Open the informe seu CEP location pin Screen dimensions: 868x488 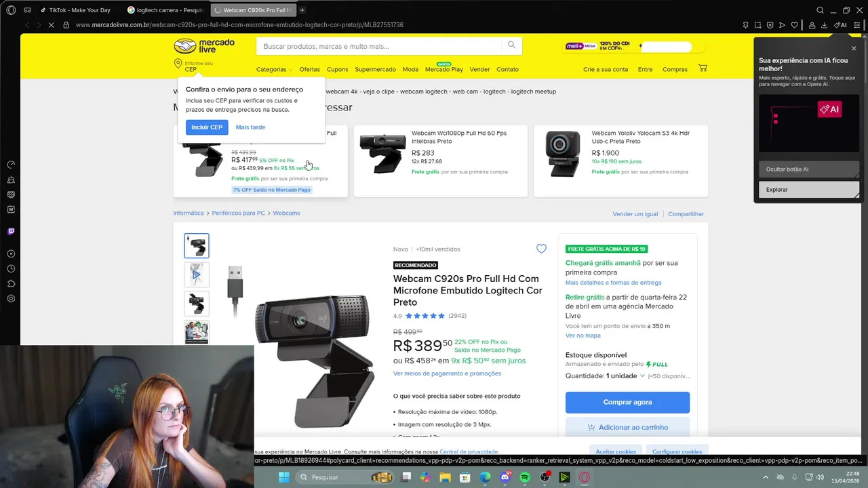click(x=178, y=64)
